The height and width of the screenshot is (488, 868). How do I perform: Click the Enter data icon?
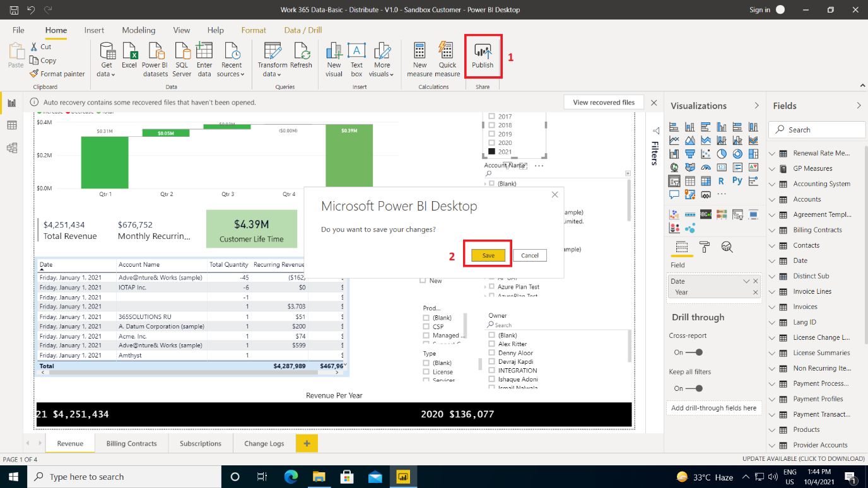204,59
